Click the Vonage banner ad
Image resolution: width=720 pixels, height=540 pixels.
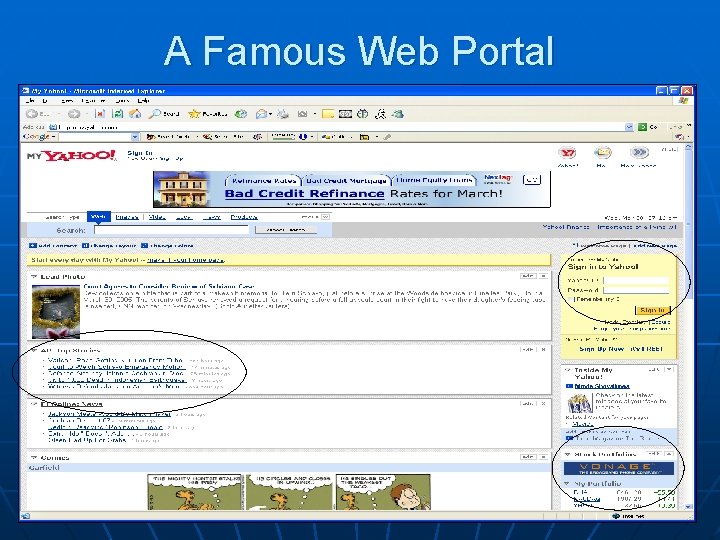coord(619,469)
